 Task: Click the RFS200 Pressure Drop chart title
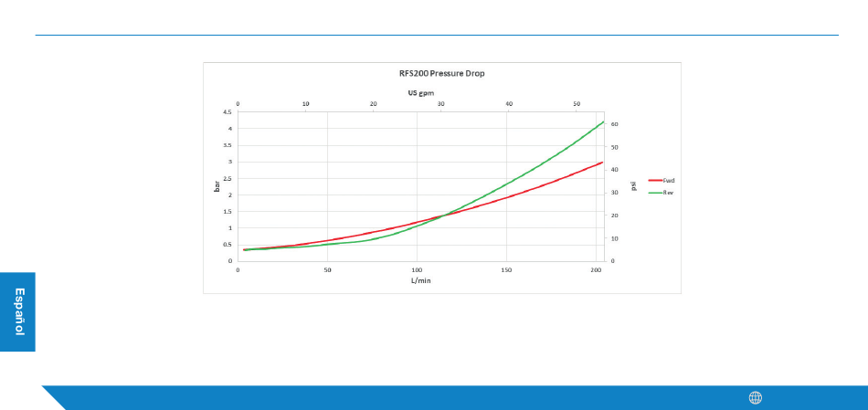point(441,73)
